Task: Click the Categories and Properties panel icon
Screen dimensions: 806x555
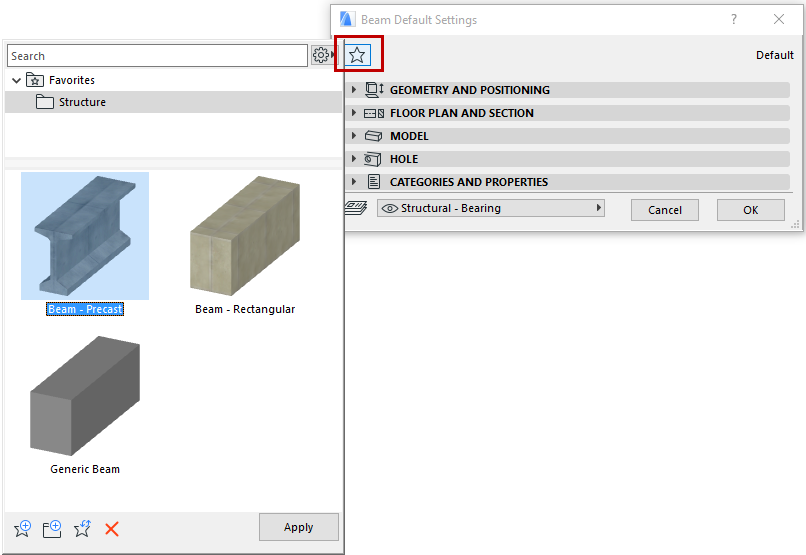Action: click(x=374, y=182)
